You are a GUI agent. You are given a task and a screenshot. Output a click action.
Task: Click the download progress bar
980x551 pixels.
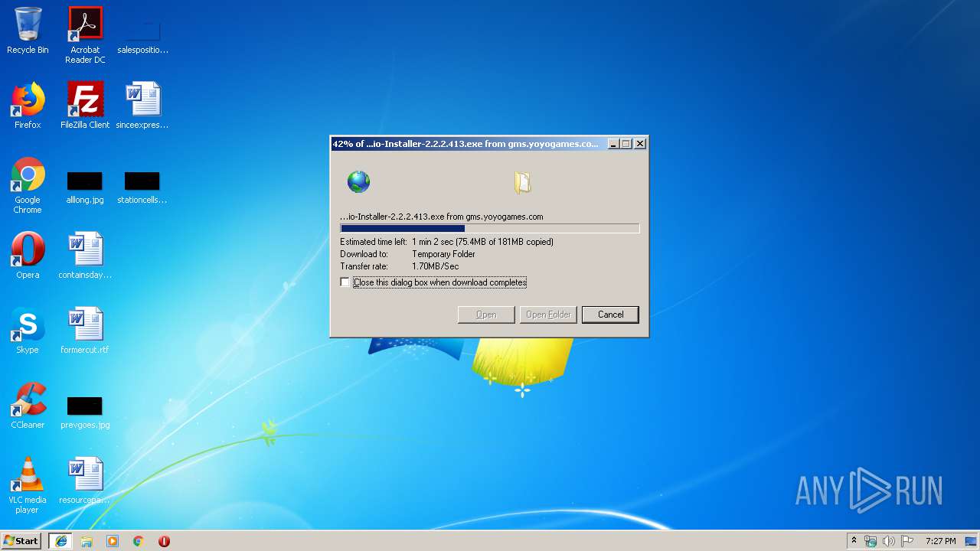click(489, 228)
